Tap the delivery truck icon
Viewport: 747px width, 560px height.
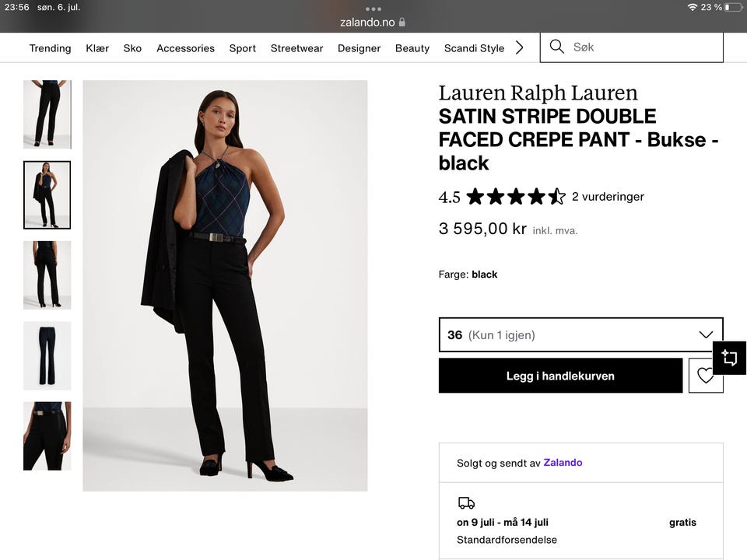pos(466,503)
